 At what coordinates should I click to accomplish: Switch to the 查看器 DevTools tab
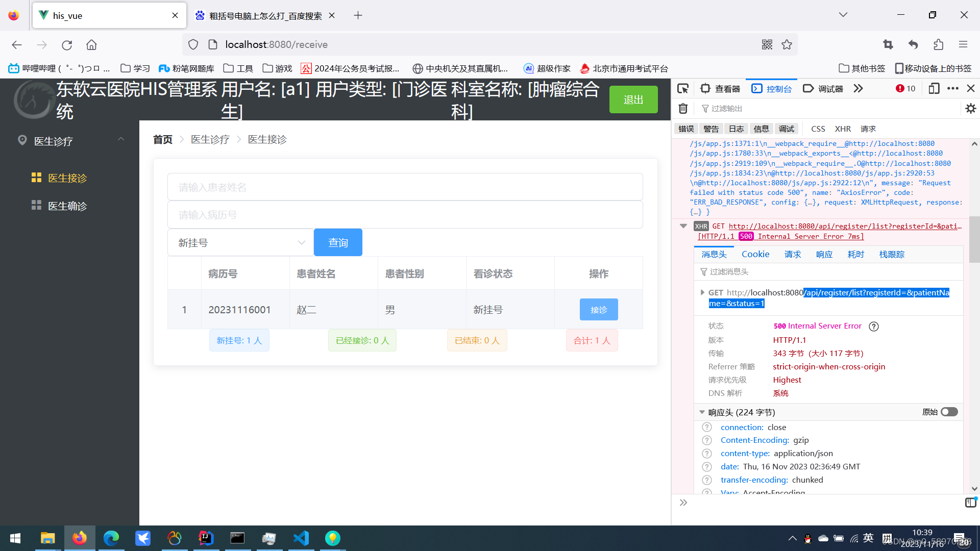(x=721, y=88)
